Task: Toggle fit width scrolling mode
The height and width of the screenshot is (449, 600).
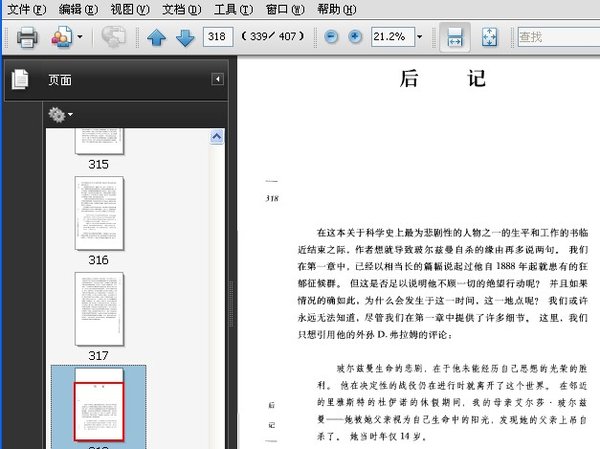Action: pyautogui.click(x=454, y=38)
